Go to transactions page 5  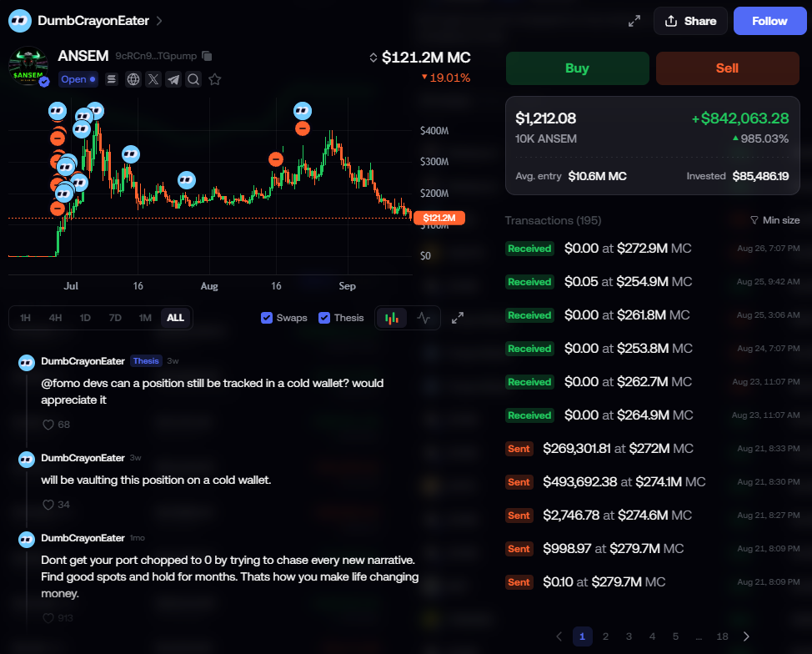point(675,636)
